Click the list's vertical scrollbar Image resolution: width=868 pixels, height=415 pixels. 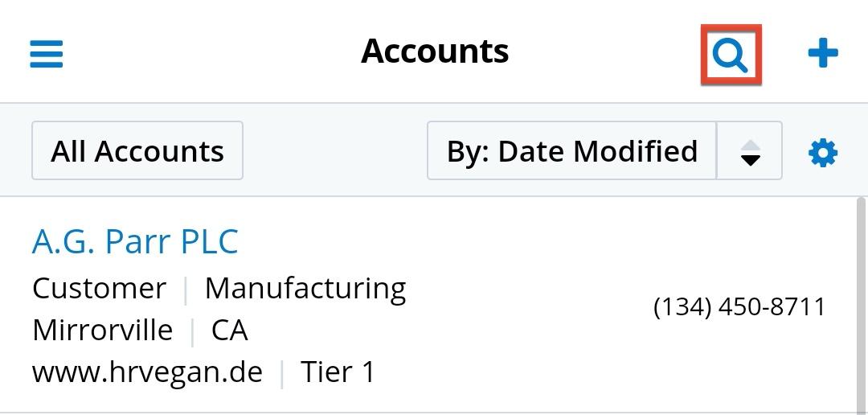[861, 306]
